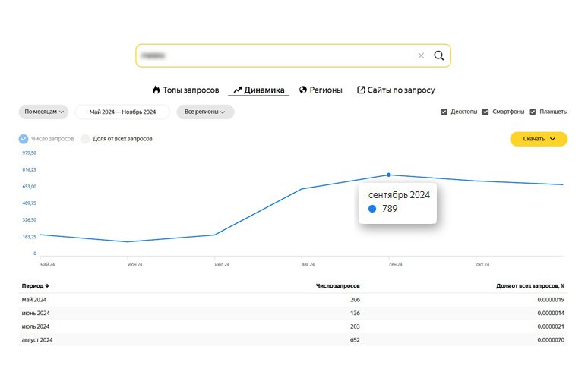Switch to the Топы запросов tab

click(x=191, y=90)
